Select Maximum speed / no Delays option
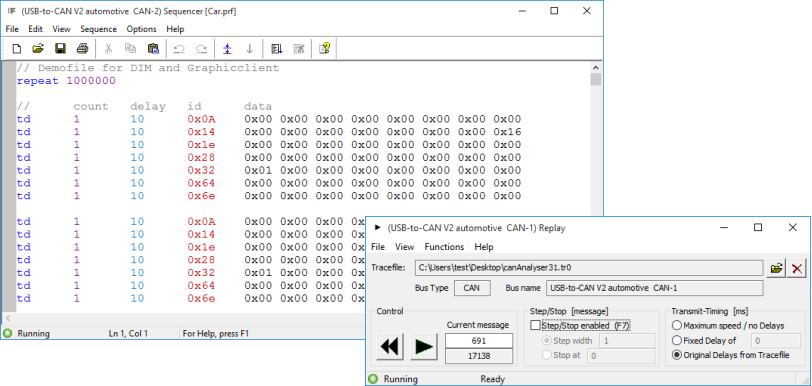The width and height of the screenshot is (812, 386). pyautogui.click(x=676, y=326)
